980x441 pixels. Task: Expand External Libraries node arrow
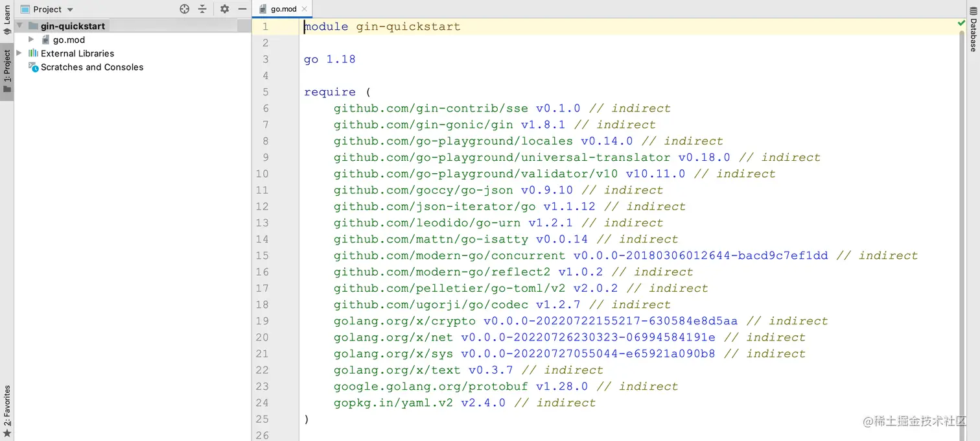(19, 53)
